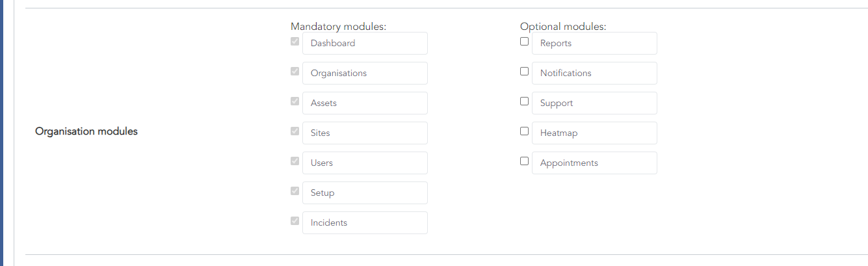Screen dimensions: 868x266
Task: Select the Dashboard module field
Action: click(365, 44)
